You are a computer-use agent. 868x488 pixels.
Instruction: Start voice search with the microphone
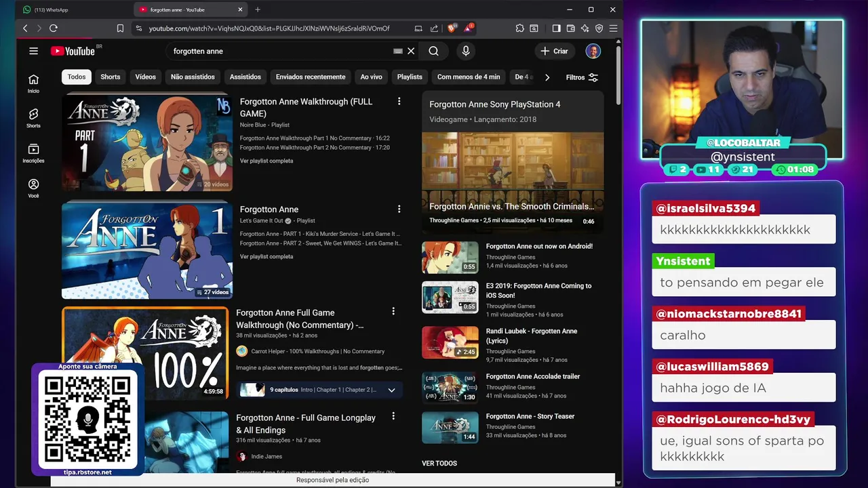[x=465, y=51]
